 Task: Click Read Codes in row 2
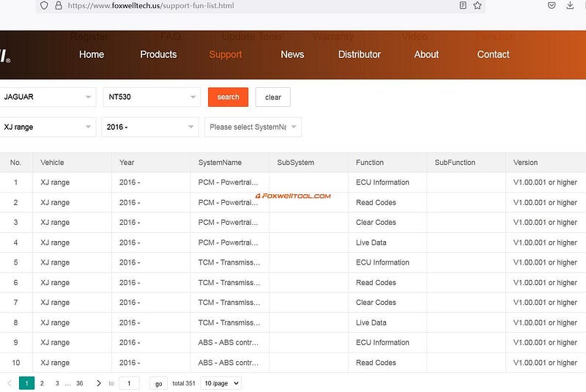(376, 202)
